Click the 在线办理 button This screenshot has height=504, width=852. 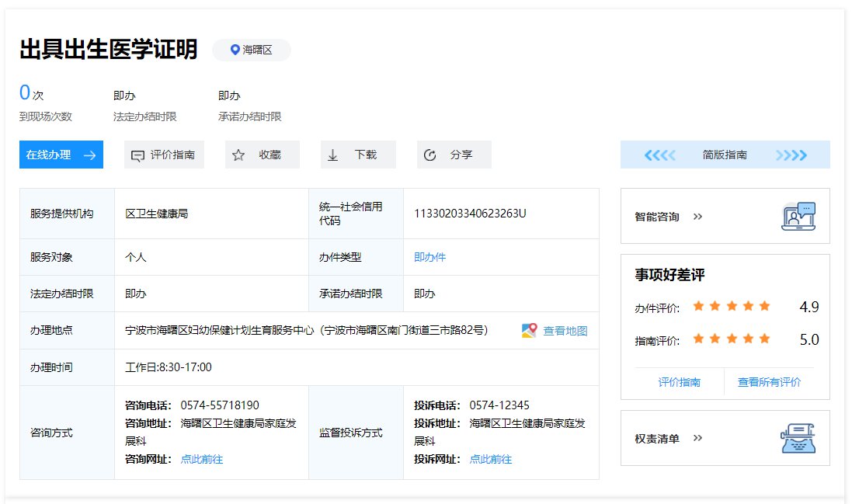point(61,155)
